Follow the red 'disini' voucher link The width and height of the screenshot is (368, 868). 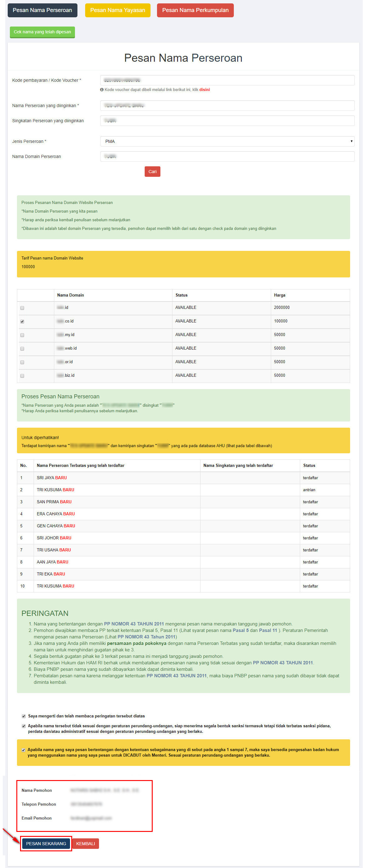[x=204, y=89]
